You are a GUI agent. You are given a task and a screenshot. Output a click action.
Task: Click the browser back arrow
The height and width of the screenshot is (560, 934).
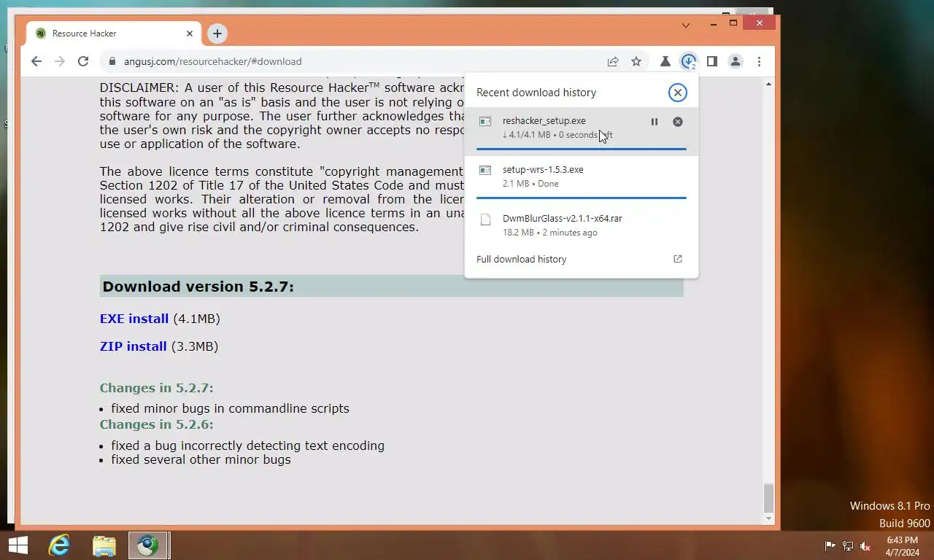click(36, 61)
